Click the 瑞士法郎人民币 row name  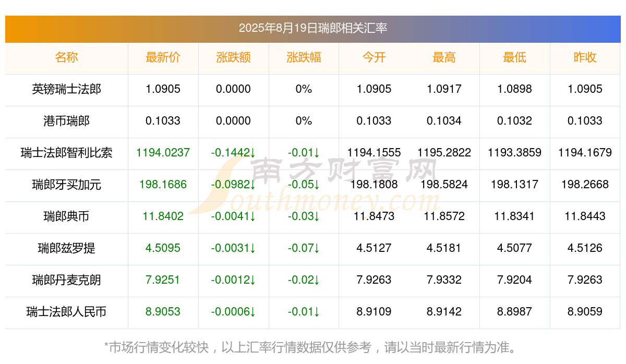(66, 312)
